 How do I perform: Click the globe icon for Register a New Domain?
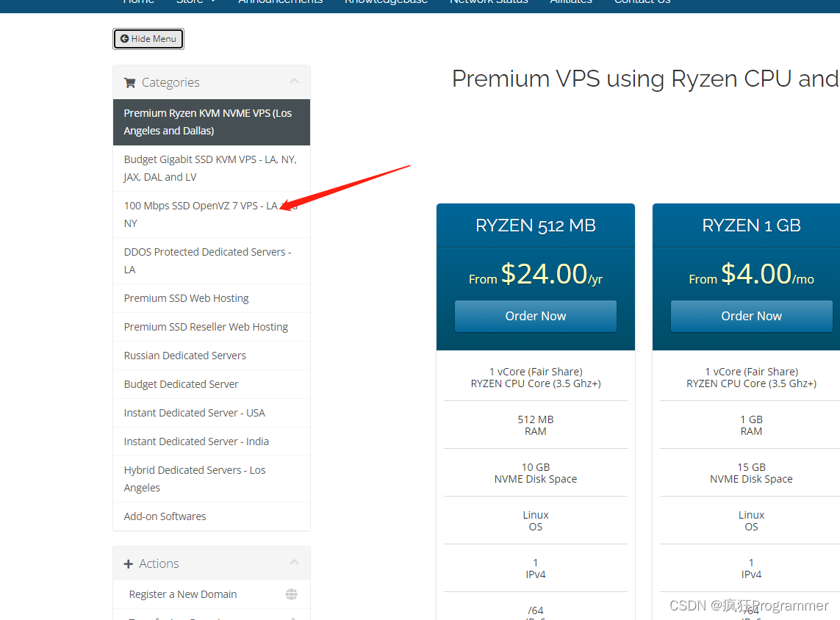click(292, 594)
